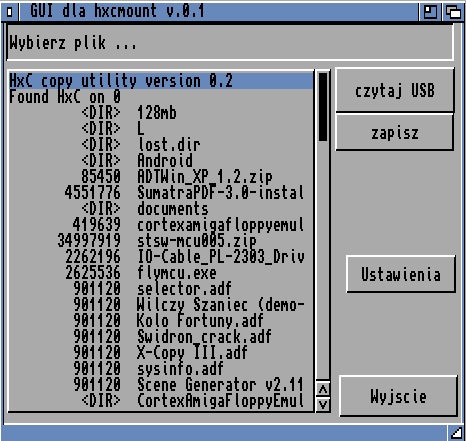Select the lost.dir directory entry

161,145
